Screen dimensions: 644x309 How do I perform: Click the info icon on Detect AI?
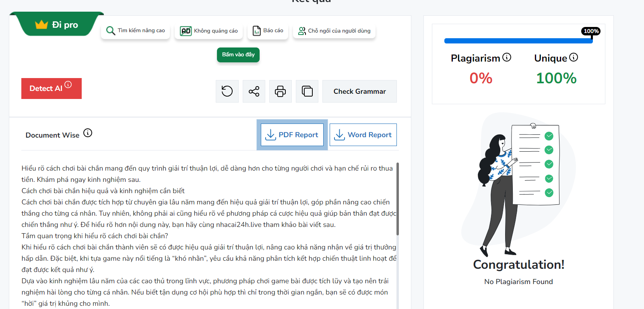(68, 84)
